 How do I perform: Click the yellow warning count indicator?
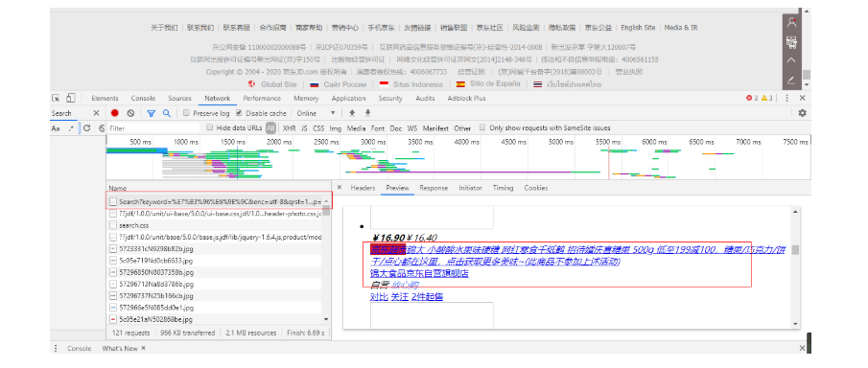point(766,98)
